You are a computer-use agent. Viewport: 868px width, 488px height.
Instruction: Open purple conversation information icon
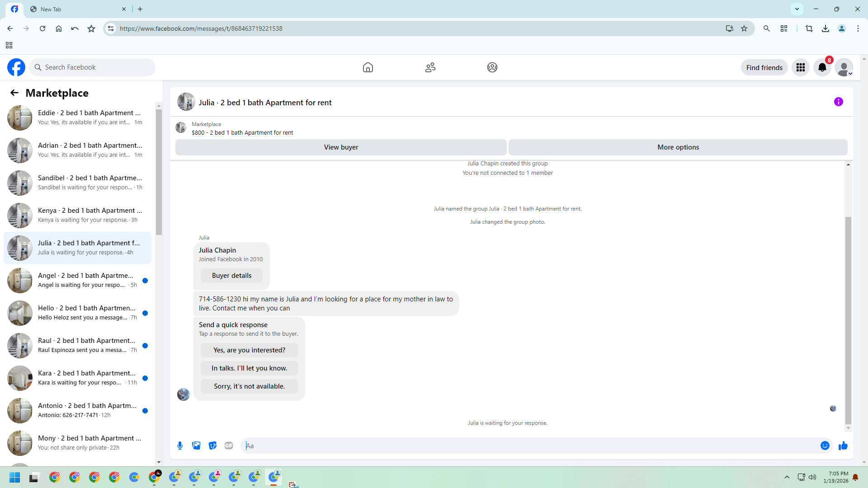tap(839, 102)
